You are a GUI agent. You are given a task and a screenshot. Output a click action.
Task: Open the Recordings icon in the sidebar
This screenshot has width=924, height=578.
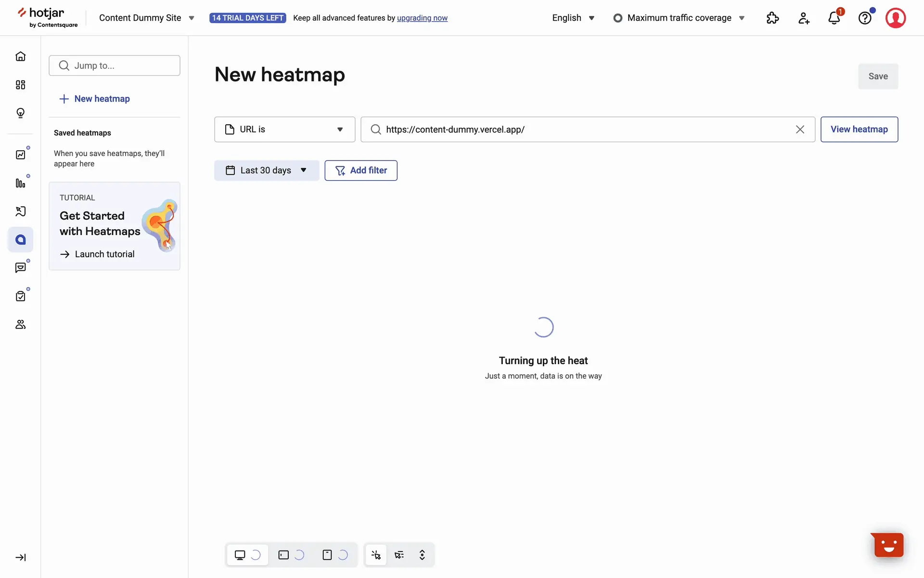click(x=20, y=211)
